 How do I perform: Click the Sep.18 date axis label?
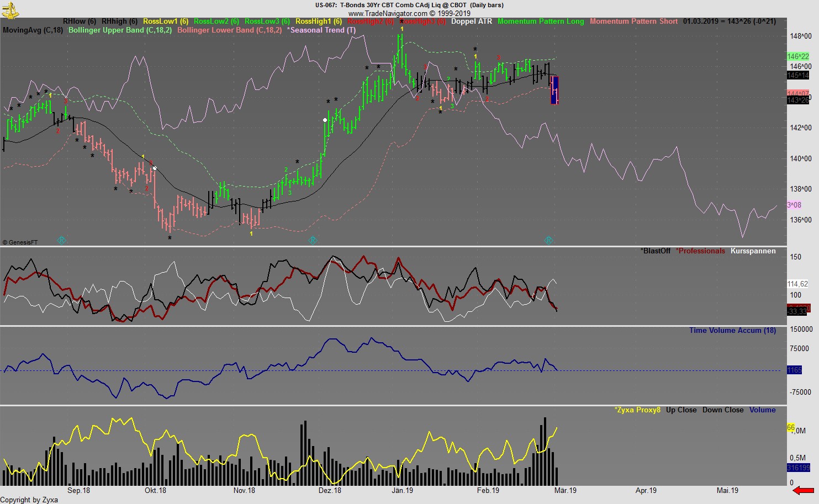point(78,491)
